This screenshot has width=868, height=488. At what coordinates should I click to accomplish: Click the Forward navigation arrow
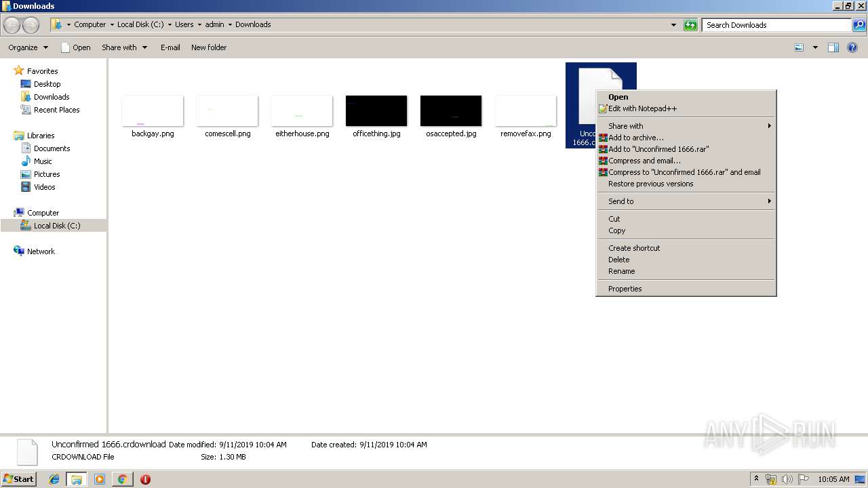[31, 25]
